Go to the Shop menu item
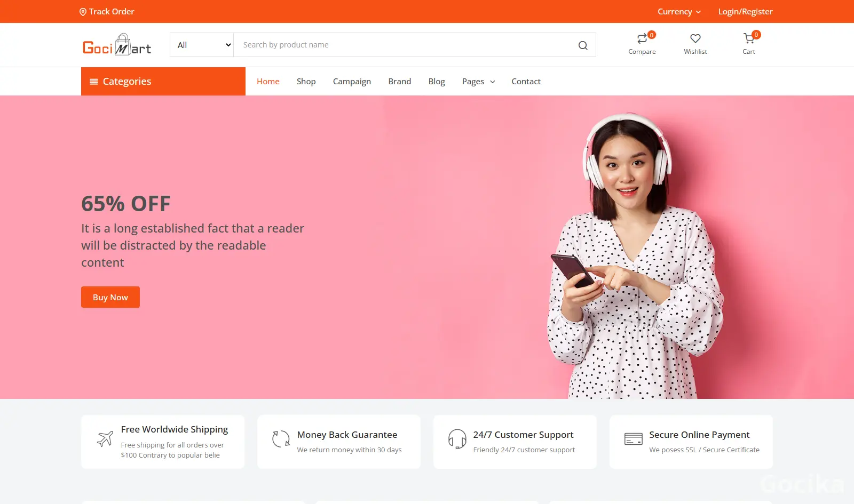 [306, 82]
